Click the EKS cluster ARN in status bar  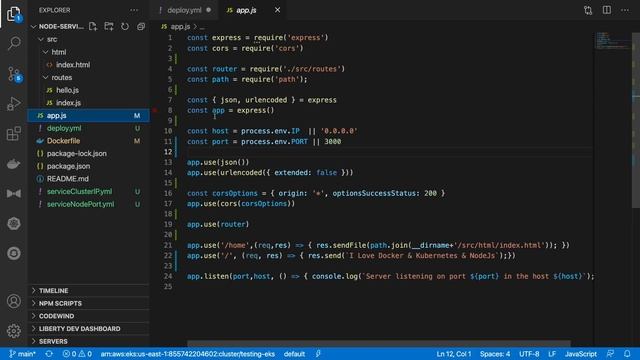[188, 354]
